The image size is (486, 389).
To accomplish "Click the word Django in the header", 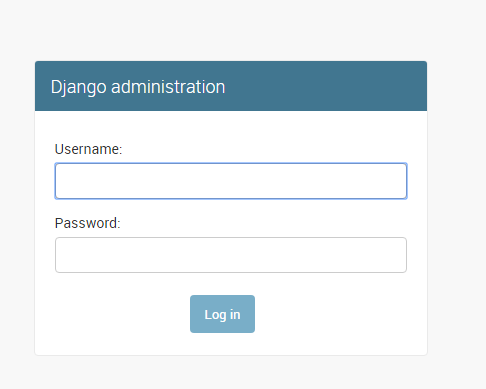I will [79, 88].
